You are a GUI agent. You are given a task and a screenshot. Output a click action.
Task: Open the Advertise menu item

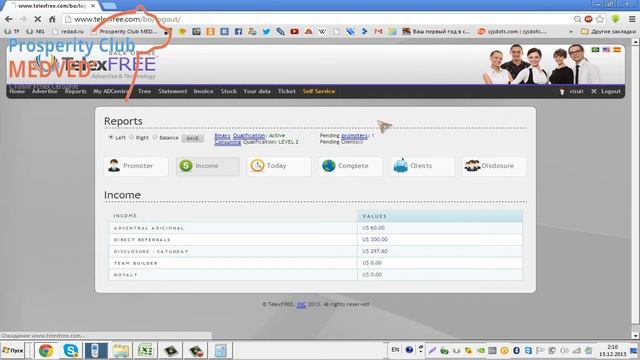pyautogui.click(x=44, y=91)
